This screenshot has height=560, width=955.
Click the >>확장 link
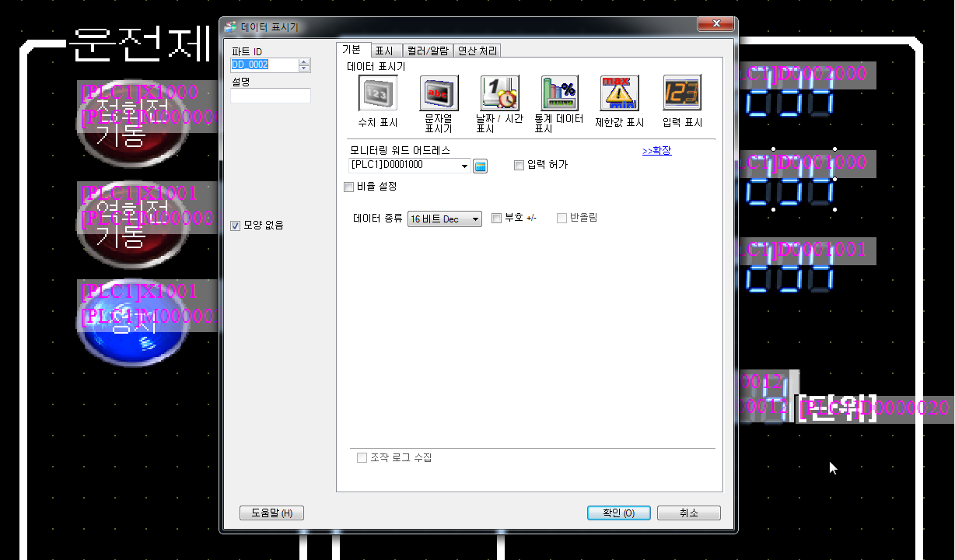(x=656, y=151)
